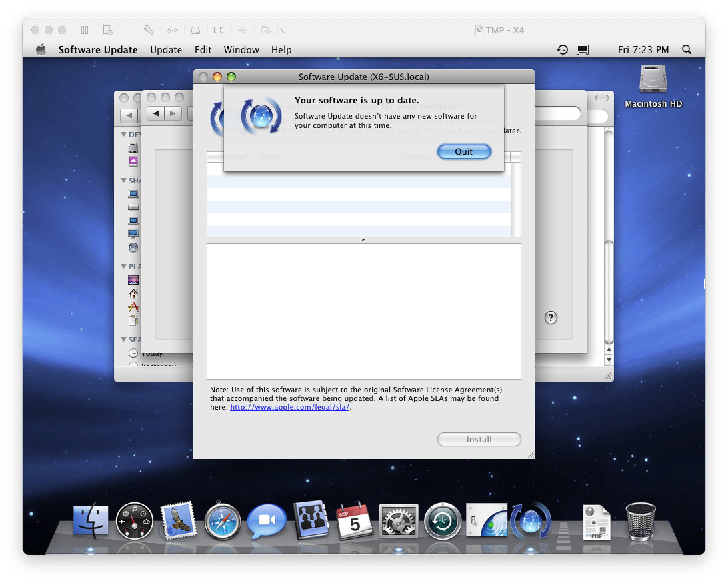
Task: Open the Update menu
Action: click(x=166, y=50)
